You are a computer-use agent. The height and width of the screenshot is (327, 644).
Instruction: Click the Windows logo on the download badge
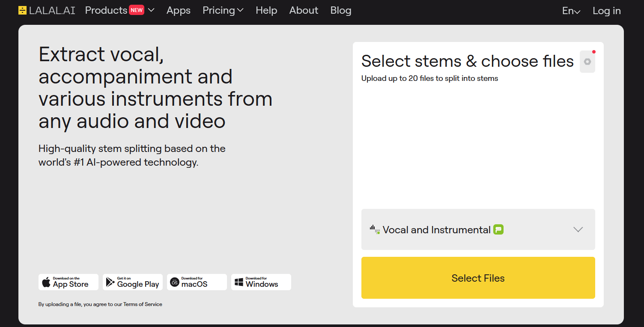tap(239, 282)
